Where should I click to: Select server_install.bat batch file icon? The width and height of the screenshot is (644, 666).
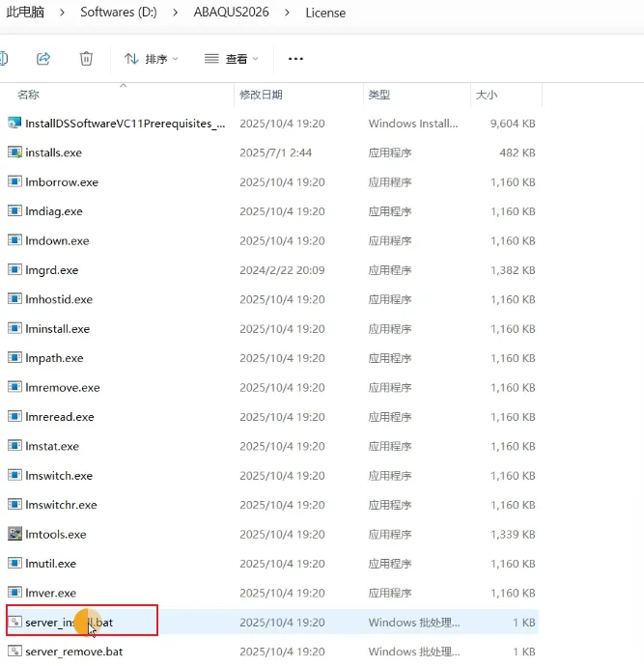pos(14,622)
